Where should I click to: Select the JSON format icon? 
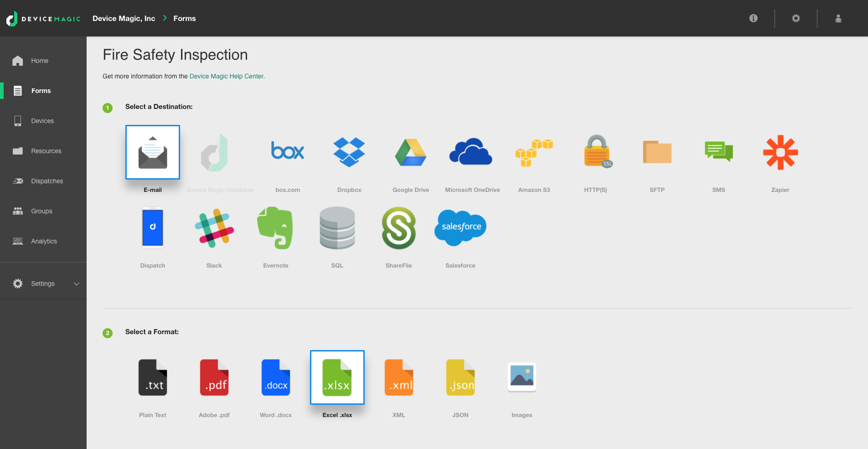pyautogui.click(x=460, y=377)
